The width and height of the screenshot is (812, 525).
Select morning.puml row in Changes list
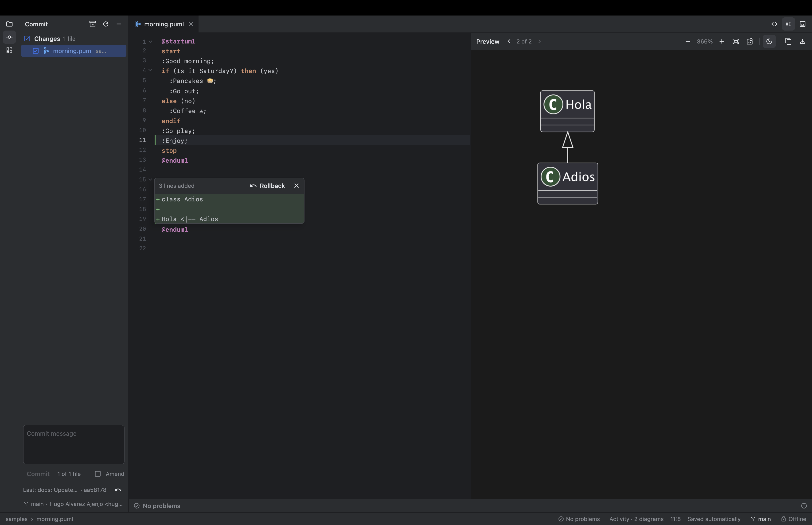coord(74,51)
